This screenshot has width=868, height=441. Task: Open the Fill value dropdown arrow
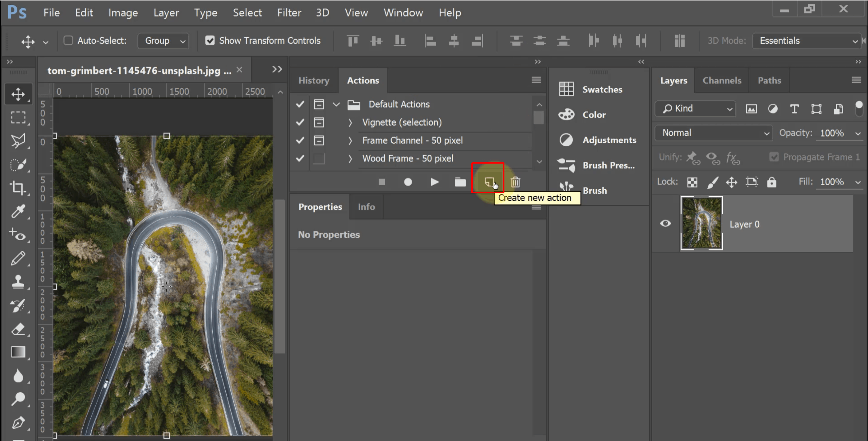click(858, 182)
